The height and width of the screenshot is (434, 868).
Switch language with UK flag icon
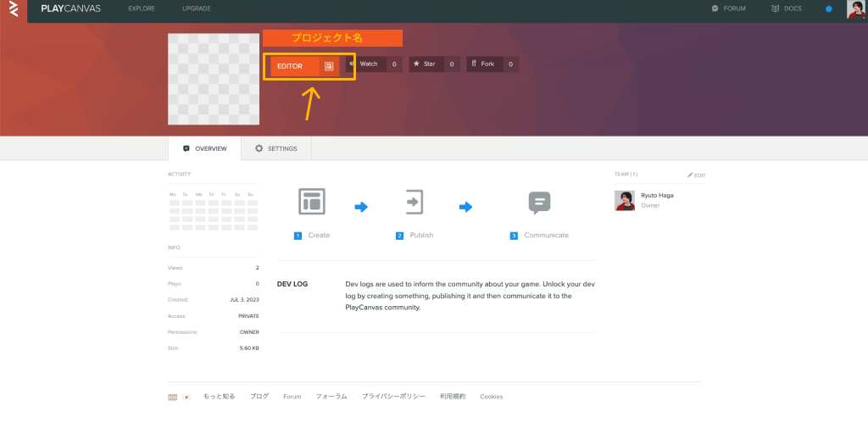(x=173, y=397)
